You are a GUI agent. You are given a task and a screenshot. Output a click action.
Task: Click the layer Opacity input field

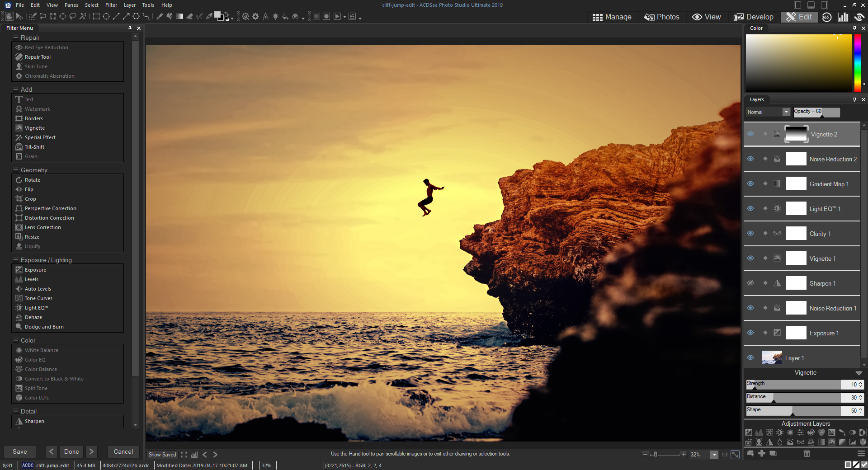pyautogui.click(x=816, y=112)
